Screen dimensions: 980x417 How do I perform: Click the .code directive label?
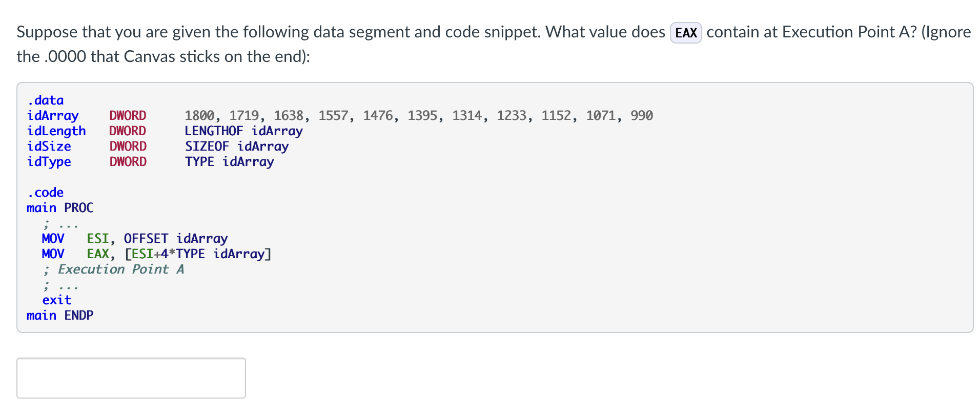click(45, 192)
